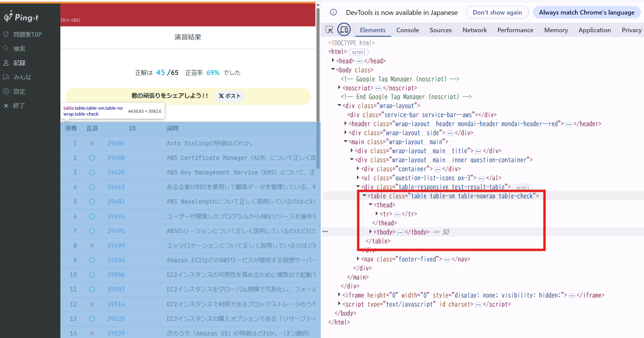Viewport: 644px width, 338px height.
Task: Click the ellipsis badge inside tbody tag
Action: pyautogui.click(x=400, y=233)
